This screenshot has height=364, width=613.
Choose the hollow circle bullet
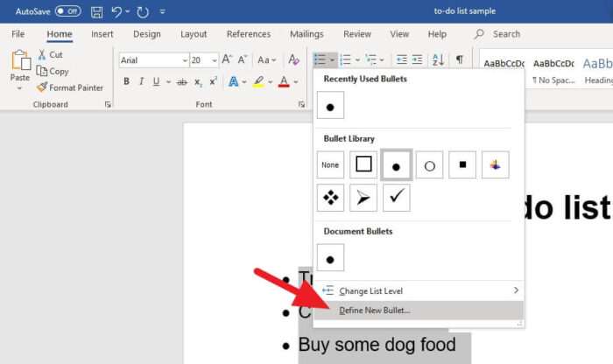429,164
